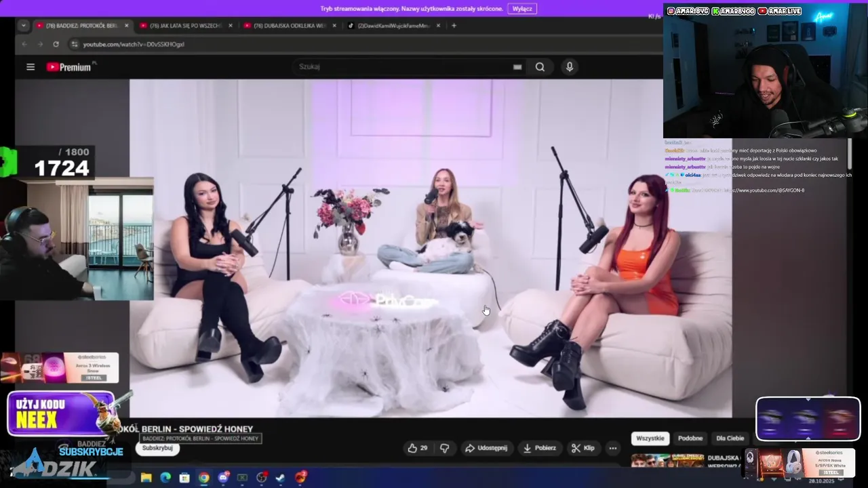Close the BADDIEZ: PROTOKÓŁ BERLIN tab

[x=126, y=26]
